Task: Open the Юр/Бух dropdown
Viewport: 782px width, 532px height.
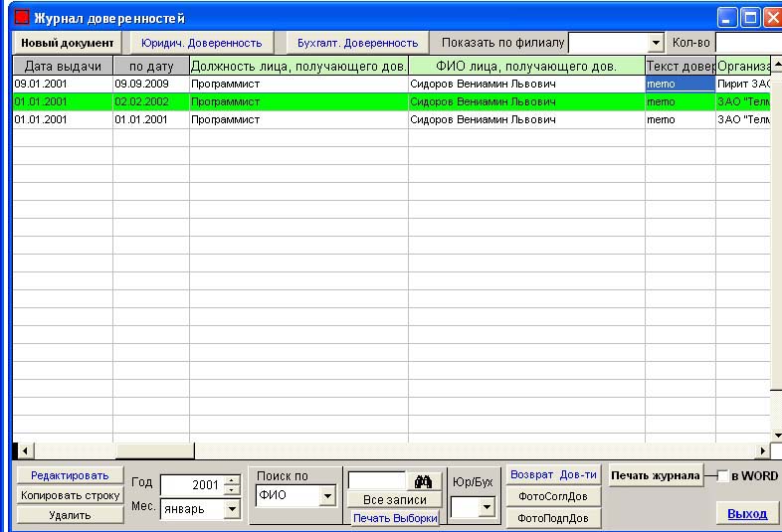Action: [486, 508]
